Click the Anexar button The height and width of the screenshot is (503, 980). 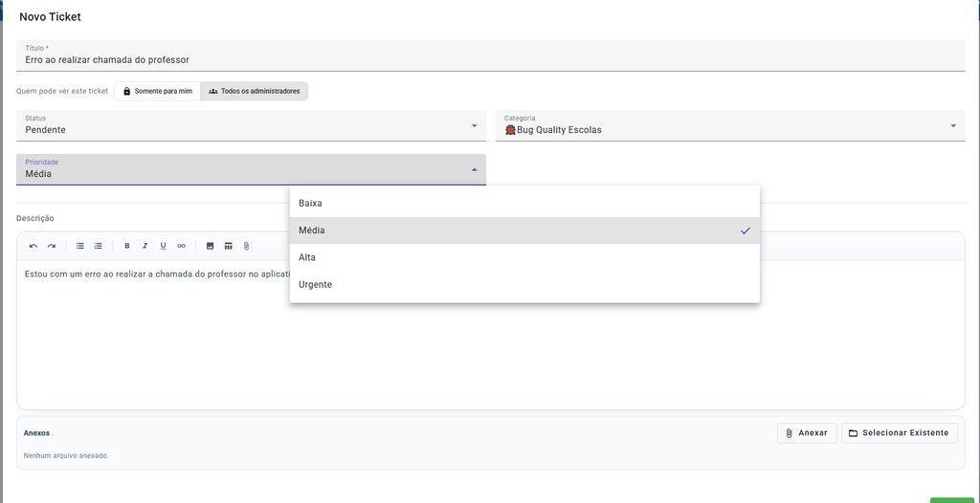(807, 433)
